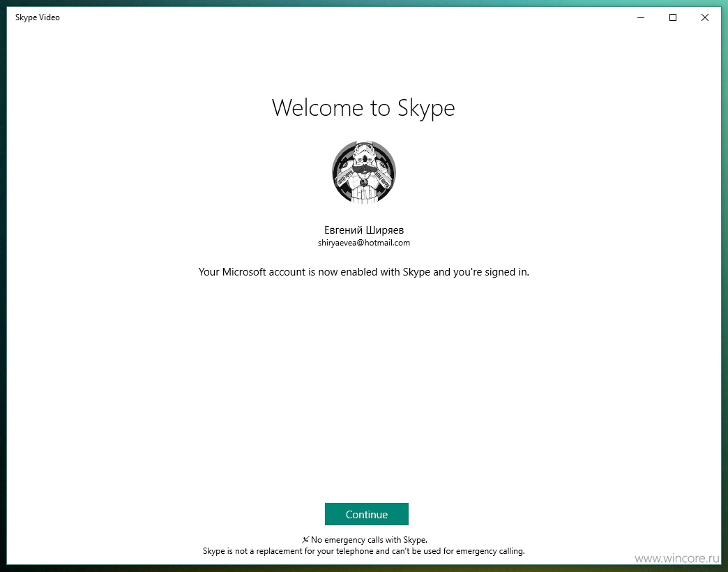Click the 'Your Microsoft account is now enabled' message
This screenshot has width=728, height=572.
click(x=364, y=271)
